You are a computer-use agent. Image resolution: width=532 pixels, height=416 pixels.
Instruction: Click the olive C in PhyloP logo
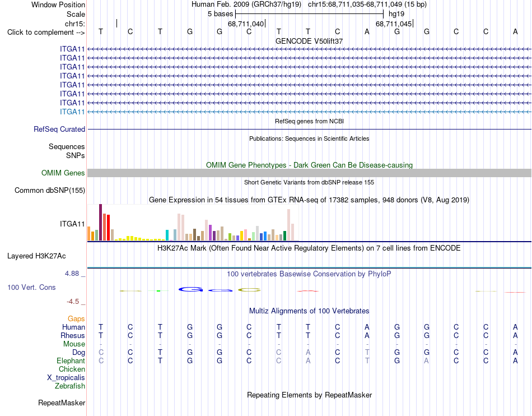coord(249,290)
